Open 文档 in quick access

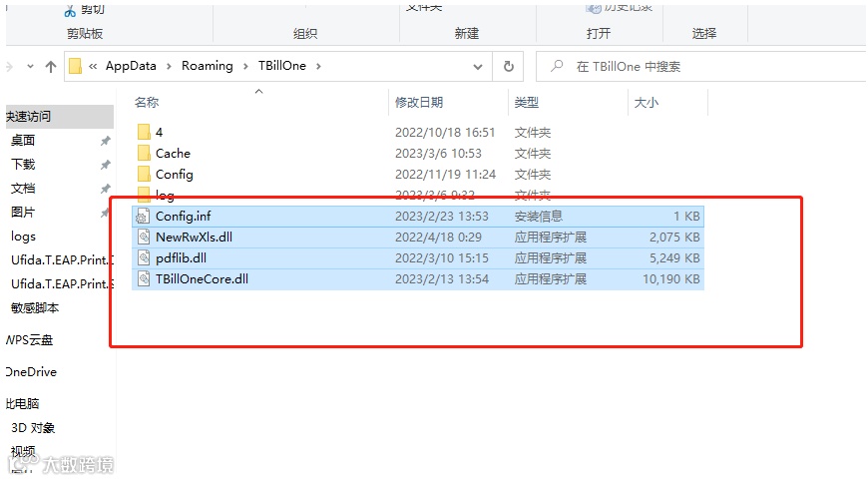(23, 189)
